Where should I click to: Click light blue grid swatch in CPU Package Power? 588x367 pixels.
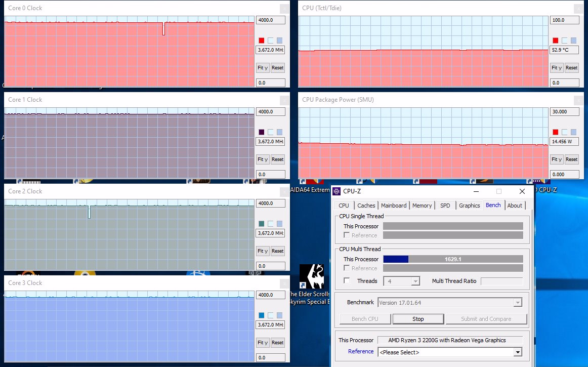[573, 132]
